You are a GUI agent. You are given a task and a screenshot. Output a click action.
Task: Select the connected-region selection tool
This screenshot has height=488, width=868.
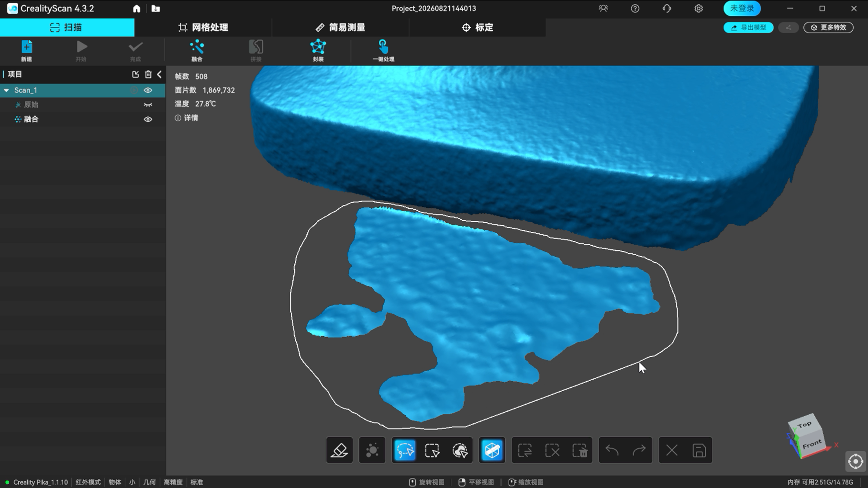click(460, 450)
